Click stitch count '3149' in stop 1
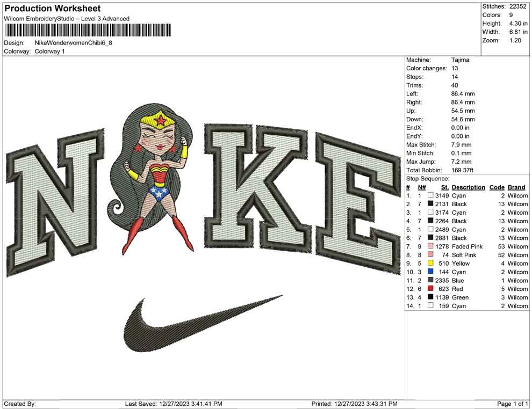Viewport: 532px width, 409px height. coord(442,195)
